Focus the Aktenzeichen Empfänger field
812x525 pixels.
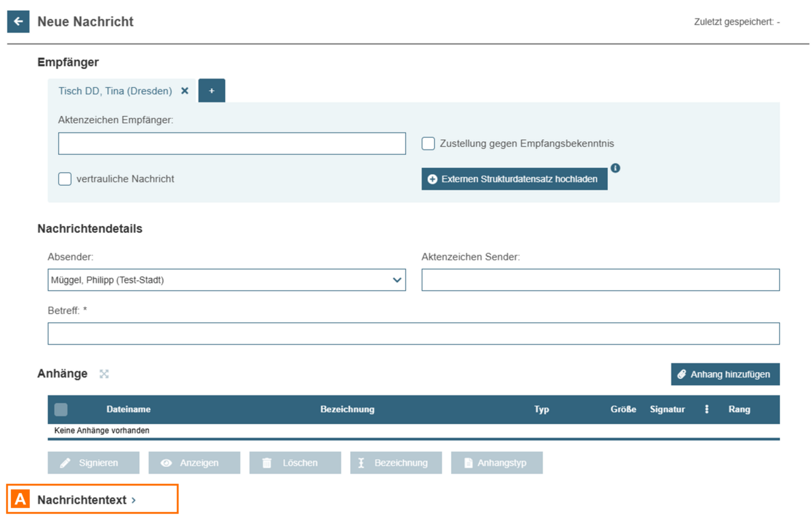tap(232, 143)
